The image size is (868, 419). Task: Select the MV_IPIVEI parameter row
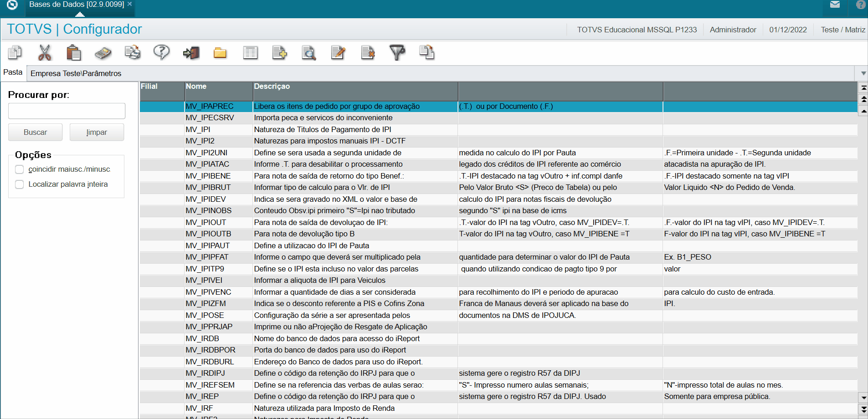498,281
